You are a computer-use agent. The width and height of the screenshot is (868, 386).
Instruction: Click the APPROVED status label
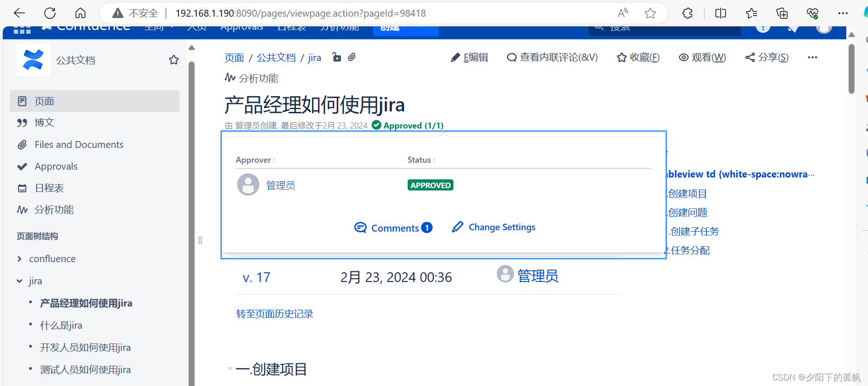430,185
